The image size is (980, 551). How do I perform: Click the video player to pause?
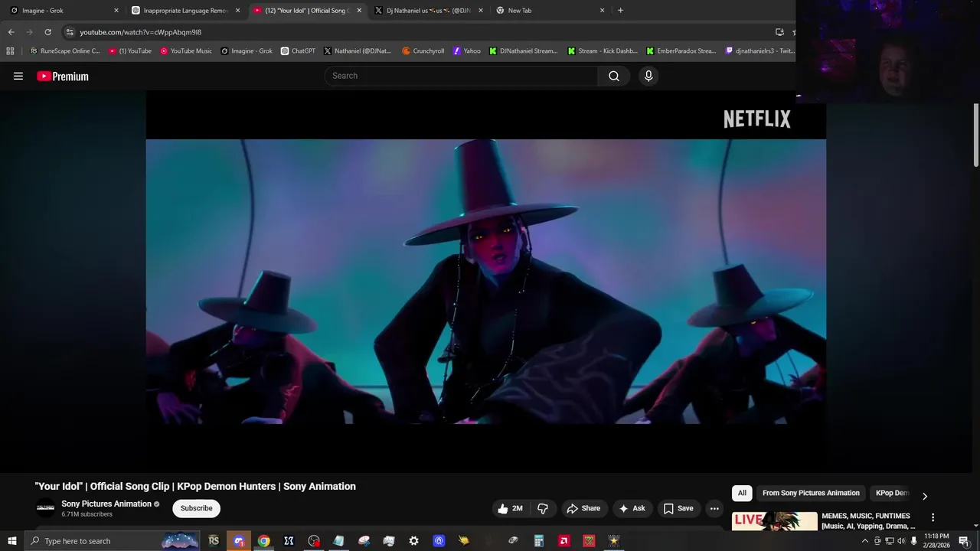[x=485, y=281]
